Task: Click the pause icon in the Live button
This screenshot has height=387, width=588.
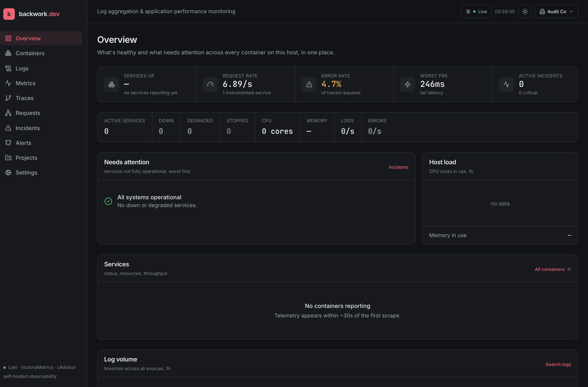Action: click(468, 11)
